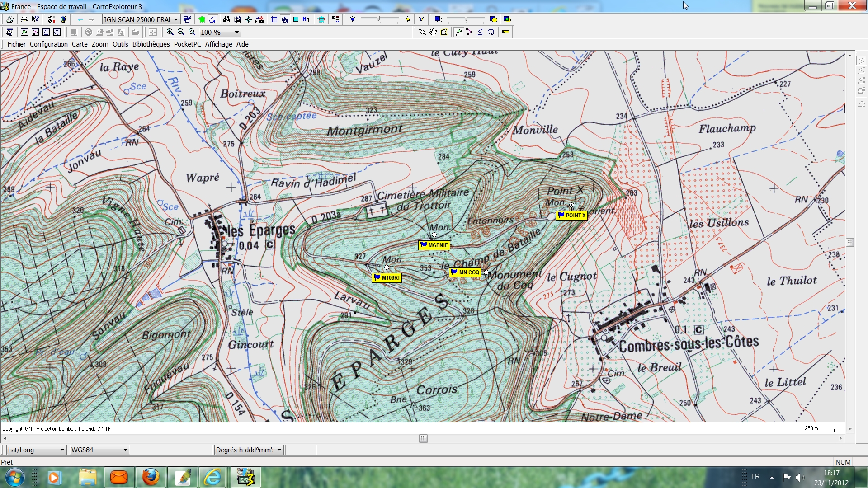
Task: Click the North arrow orientation icon
Action: tap(306, 19)
